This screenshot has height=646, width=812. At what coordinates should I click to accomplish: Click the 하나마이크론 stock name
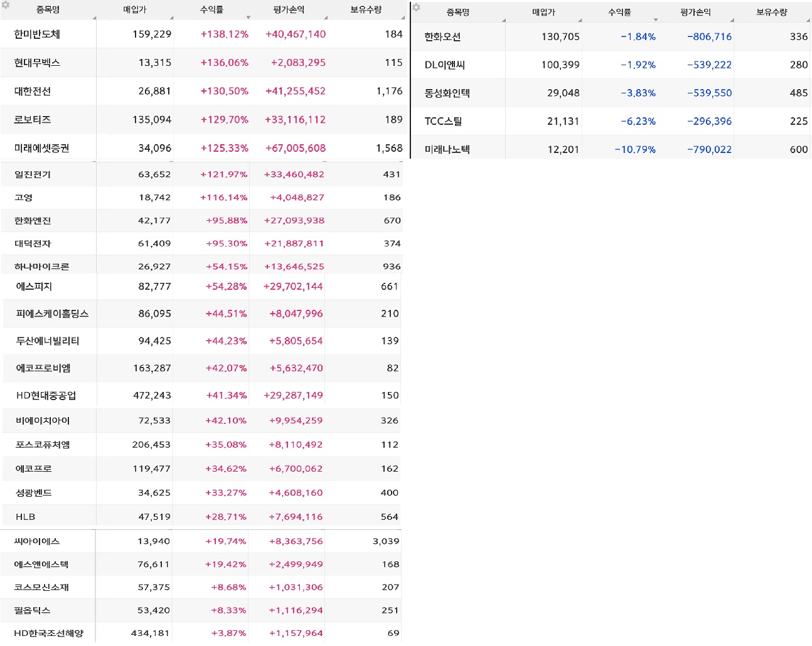(41, 267)
